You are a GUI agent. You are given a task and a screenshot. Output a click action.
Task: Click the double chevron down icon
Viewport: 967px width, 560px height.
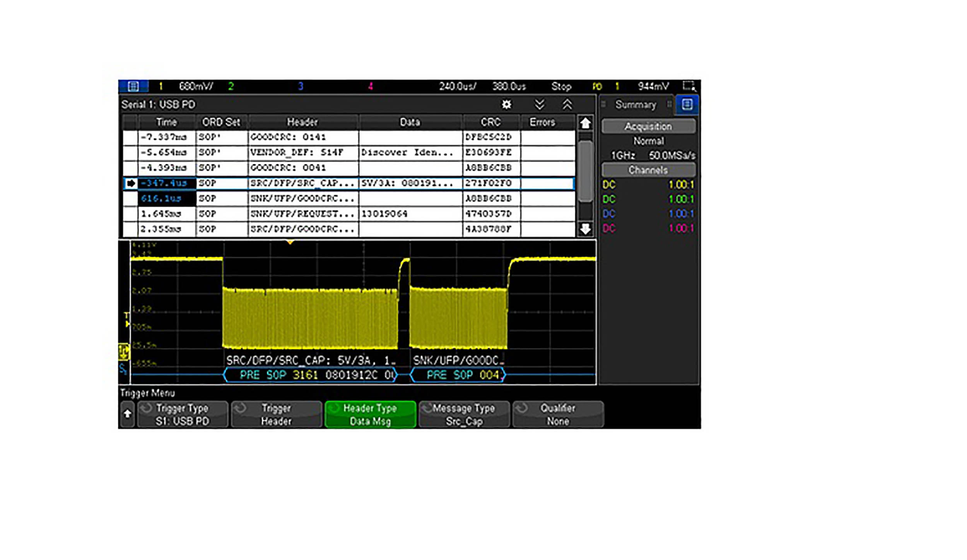pyautogui.click(x=539, y=104)
